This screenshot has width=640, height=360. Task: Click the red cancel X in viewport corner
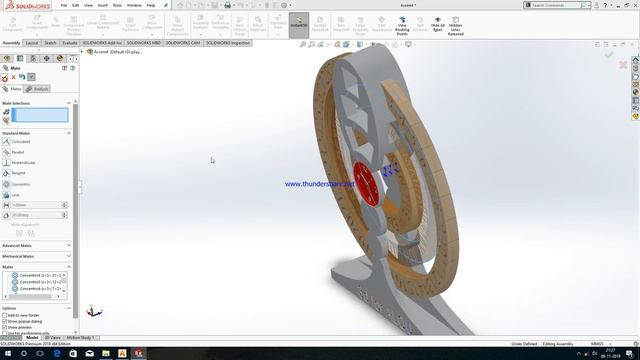pos(623,64)
